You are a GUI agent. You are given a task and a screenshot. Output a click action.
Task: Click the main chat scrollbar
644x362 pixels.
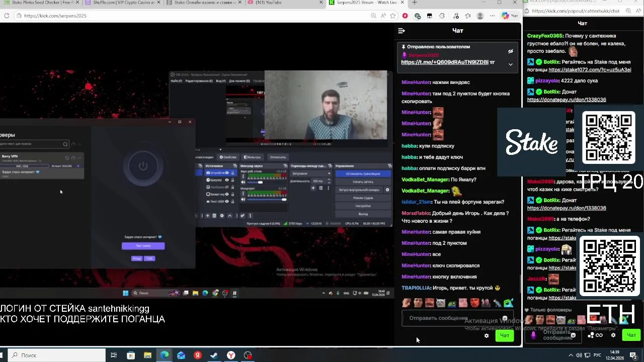coord(520,284)
